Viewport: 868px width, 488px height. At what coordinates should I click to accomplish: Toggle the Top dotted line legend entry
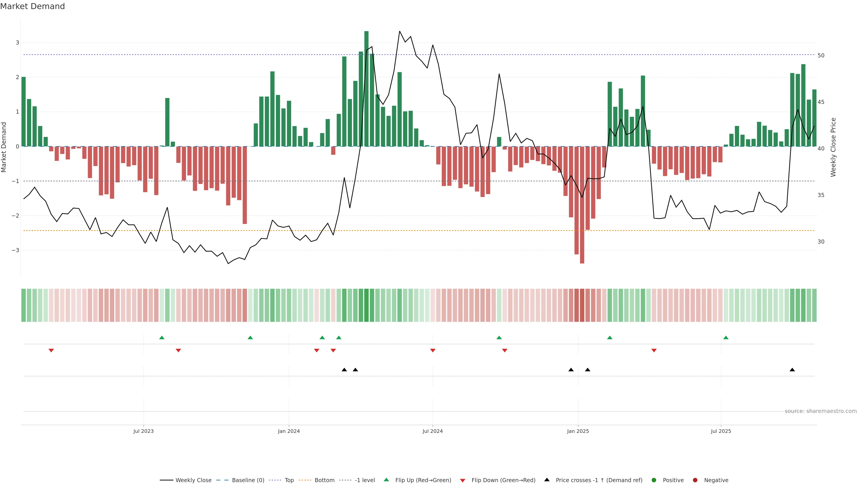click(289, 480)
